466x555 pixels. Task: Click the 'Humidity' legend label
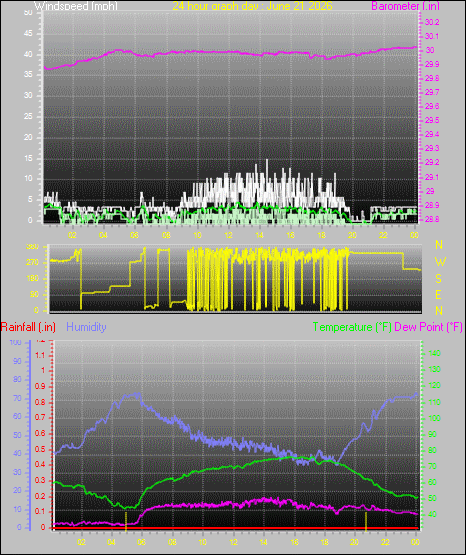86,327
